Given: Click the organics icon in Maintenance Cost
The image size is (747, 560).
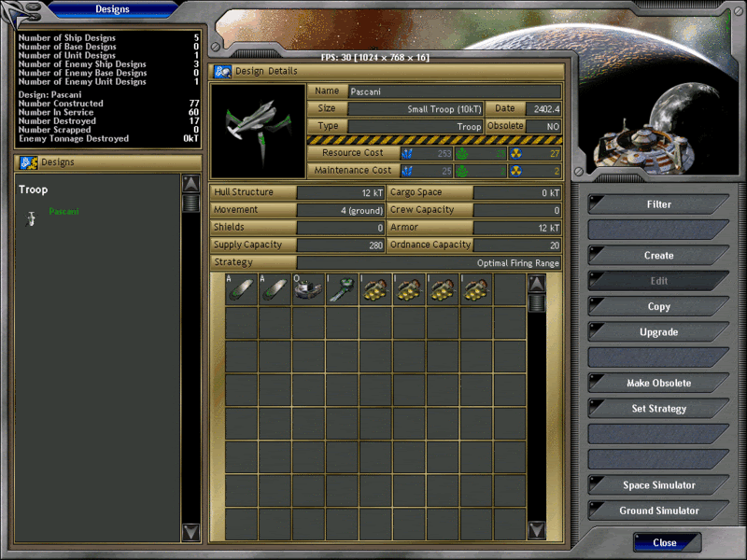Looking at the screenshot, I should 461,171.
